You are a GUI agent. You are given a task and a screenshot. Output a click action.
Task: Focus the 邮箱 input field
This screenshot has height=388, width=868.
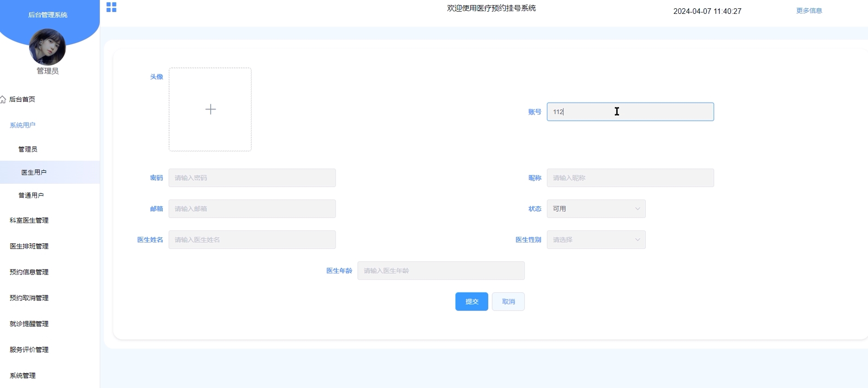pos(252,209)
